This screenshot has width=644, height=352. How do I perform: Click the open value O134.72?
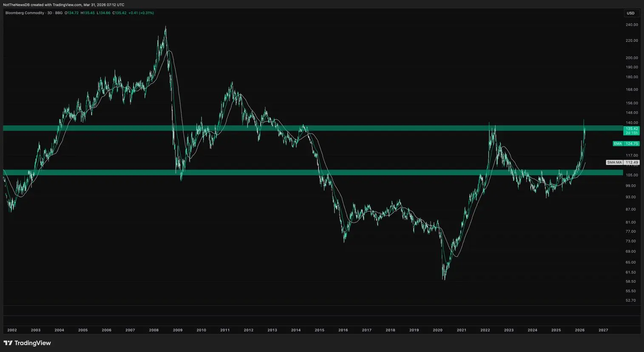pyautogui.click(x=71, y=13)
